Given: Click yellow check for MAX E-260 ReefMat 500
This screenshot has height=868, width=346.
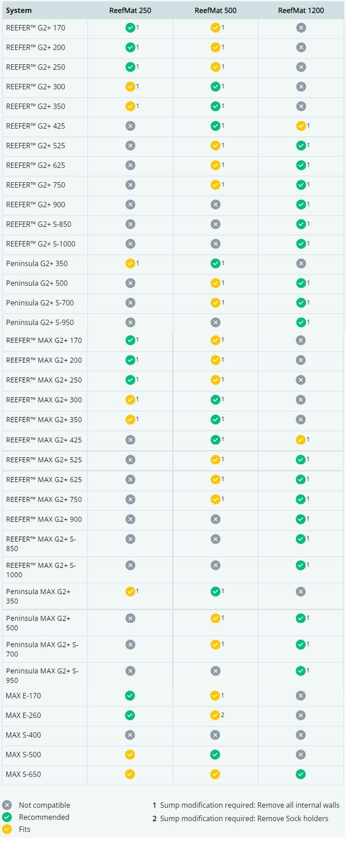Looking at the screenshot, I should (215, 715).
